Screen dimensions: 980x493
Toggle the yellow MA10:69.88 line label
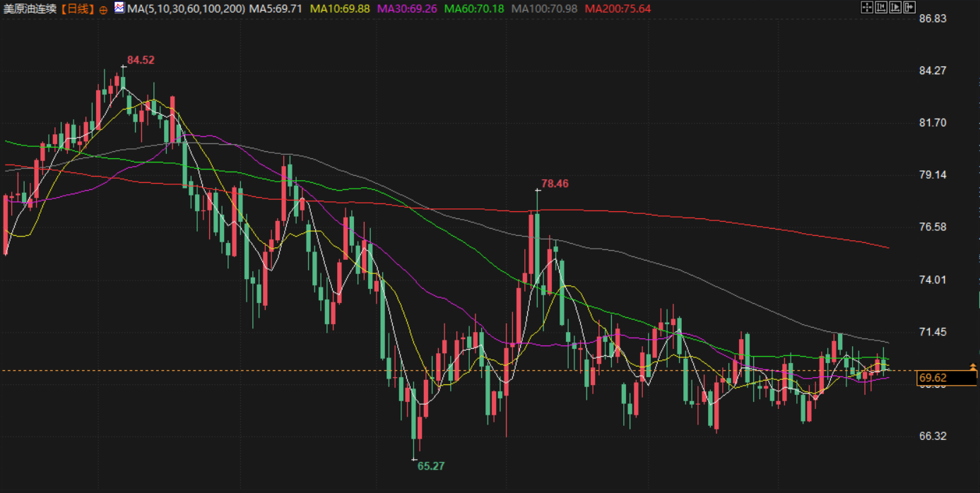point(341,9)
